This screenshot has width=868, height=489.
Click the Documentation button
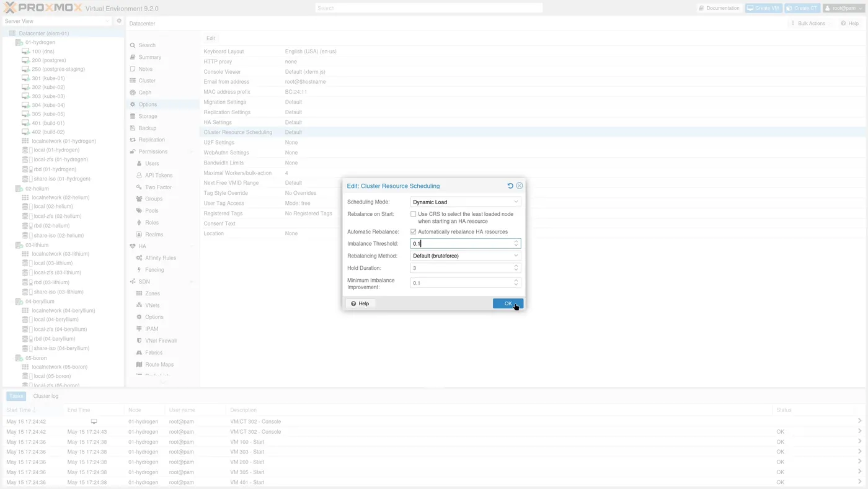tap(719, 8)
